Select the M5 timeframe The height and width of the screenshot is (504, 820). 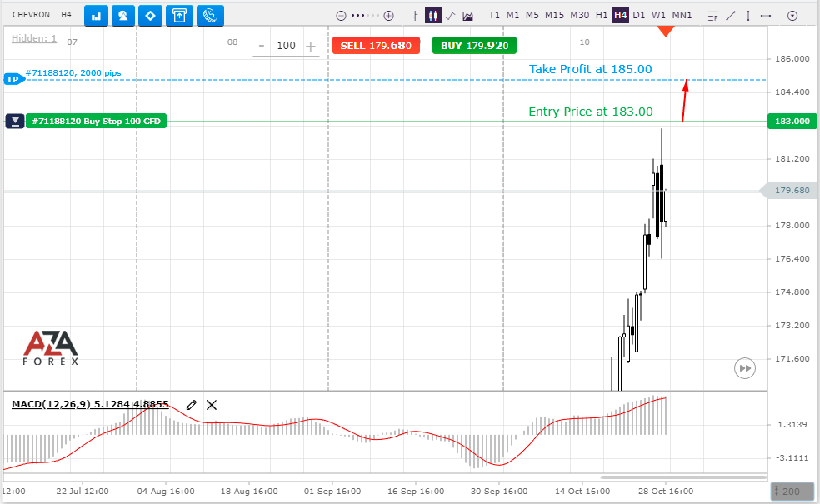point(532,15)
